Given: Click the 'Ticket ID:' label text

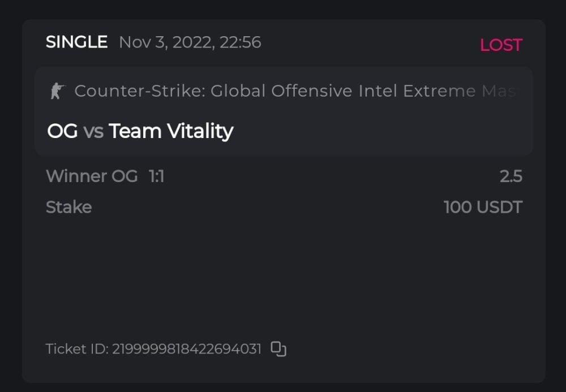Looking at the screenshot, I should 77,349.
